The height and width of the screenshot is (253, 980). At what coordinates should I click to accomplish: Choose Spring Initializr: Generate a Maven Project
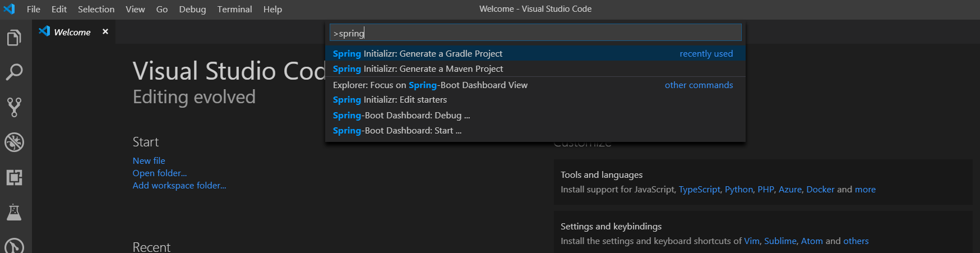(x=418, y=68)
